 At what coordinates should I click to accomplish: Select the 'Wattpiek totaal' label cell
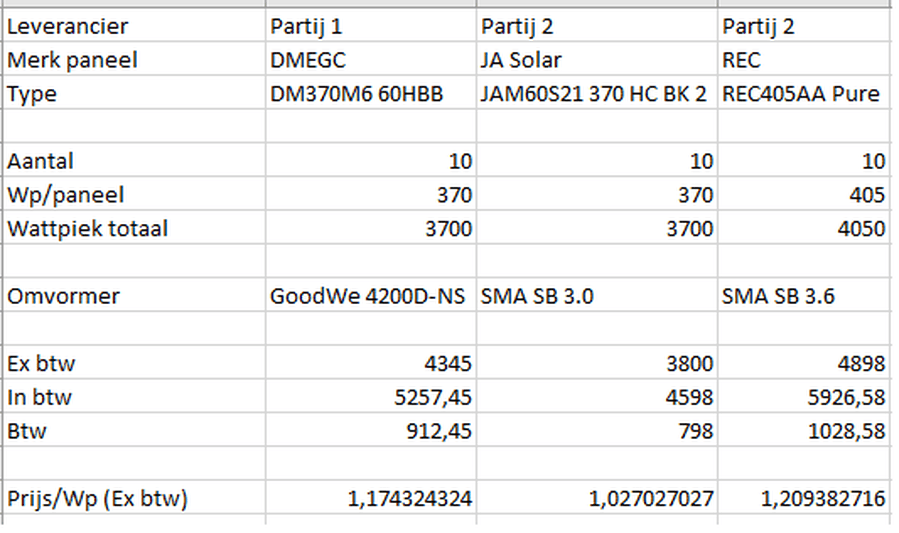point(134,229)
